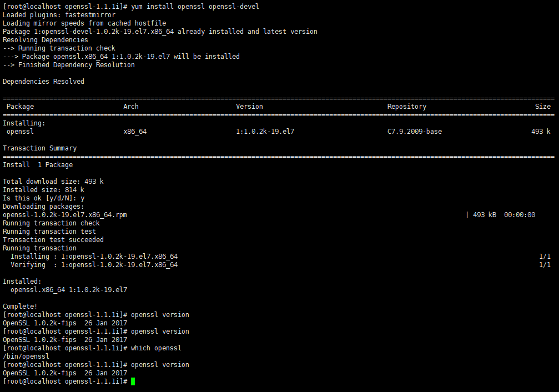This screenshot has height=392, width=559.
Task: Click the '00:00:00' download time
Action: click(x=520, y=215)
